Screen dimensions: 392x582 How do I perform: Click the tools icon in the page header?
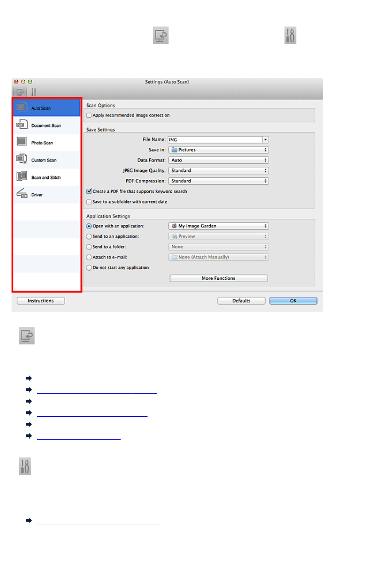(290, 35)
